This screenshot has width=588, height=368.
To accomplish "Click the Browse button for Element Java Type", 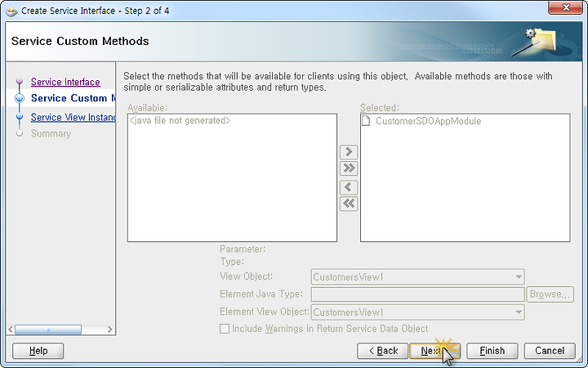I will click(x=550, y=294).
